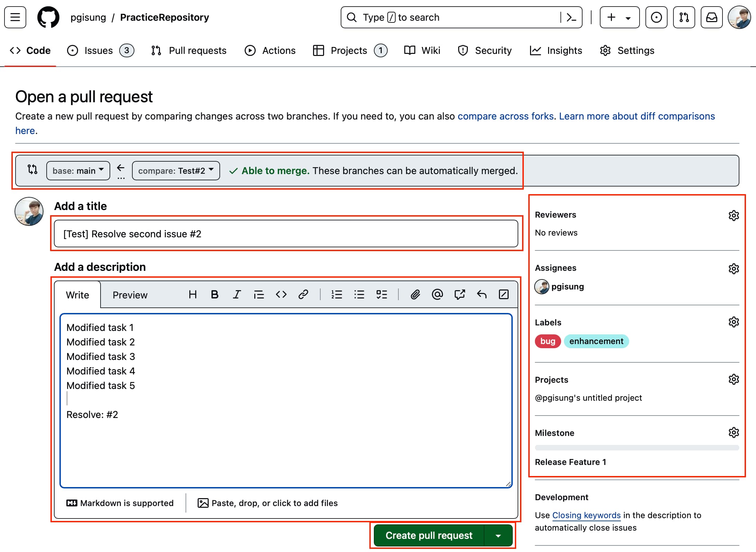Click the enhancement label
The height and width of the screenshot is (552, 756).
tap(596, 341)
